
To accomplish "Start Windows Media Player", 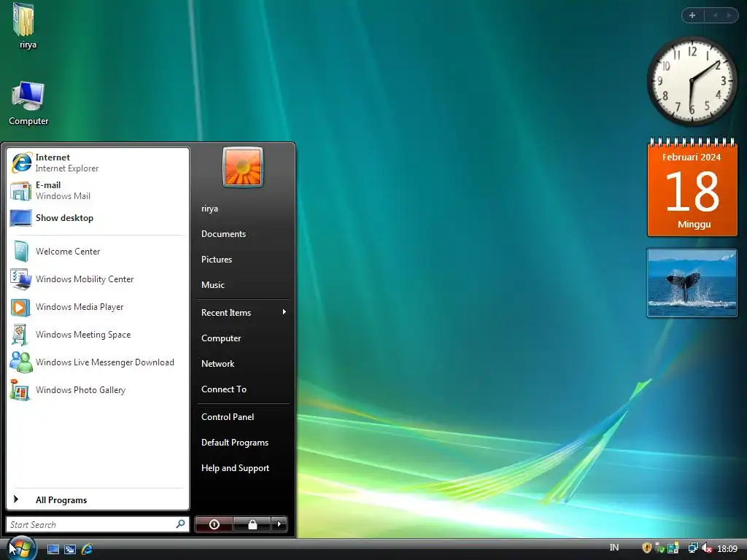I will pyautogui.click(x=98, y=307).
